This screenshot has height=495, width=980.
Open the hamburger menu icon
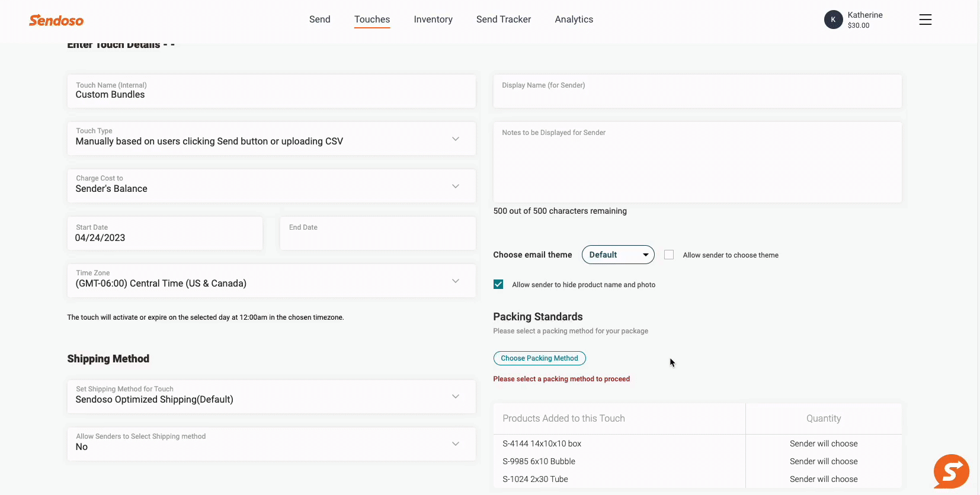[925, 20]
